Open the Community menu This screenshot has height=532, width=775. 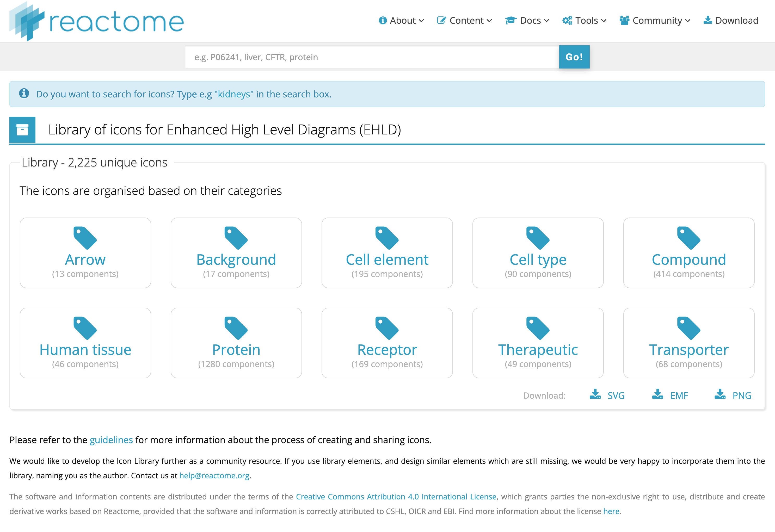pos(655,21)
